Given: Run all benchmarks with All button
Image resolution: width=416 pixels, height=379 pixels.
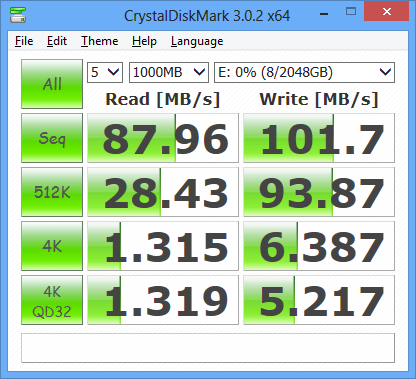Looking at the screenshot, I should tap(52, 84).
